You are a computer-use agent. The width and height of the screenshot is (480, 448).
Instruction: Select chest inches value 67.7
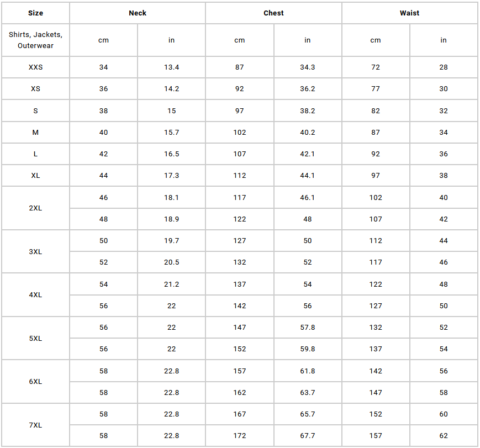(307, 435)
